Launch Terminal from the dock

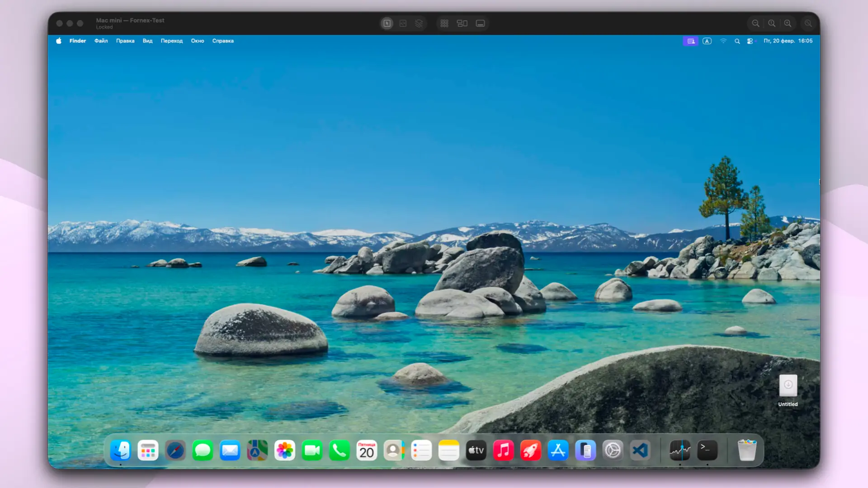tap(707, 450)
